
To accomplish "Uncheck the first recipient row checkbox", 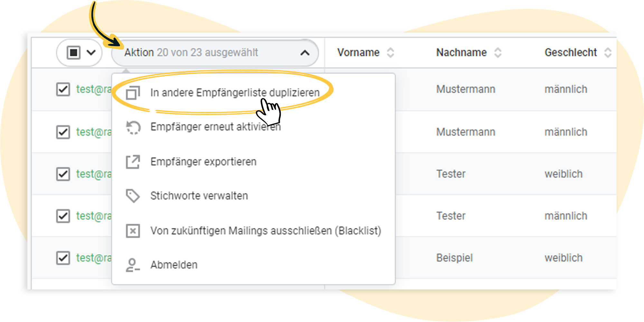I will click(63, 89).
